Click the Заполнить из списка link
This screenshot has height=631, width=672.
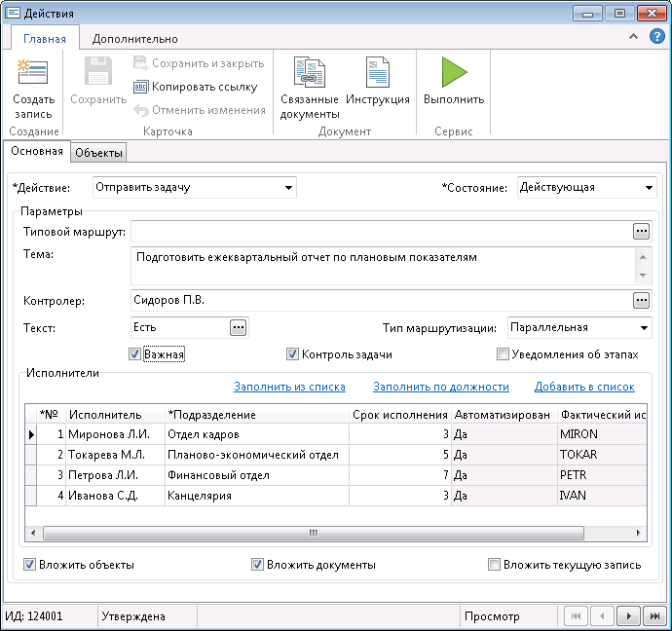pyautogui.click(x=289, y=387)
